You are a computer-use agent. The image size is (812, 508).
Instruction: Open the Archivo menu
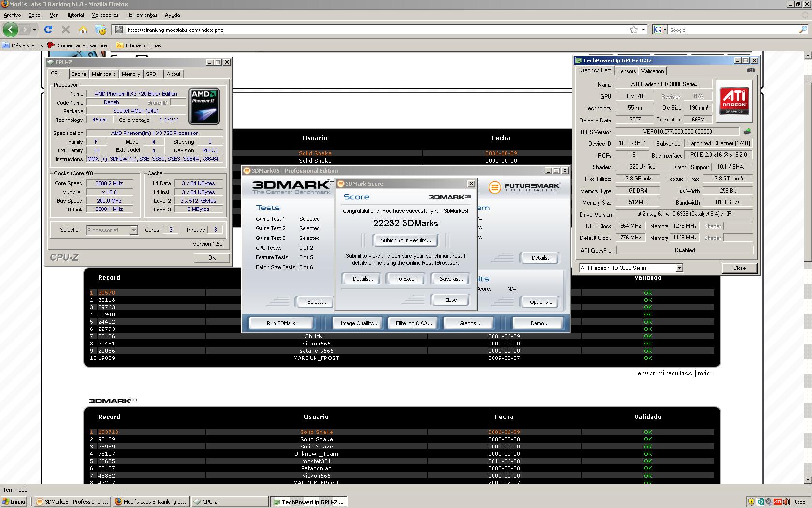click(x=12, y=15)
